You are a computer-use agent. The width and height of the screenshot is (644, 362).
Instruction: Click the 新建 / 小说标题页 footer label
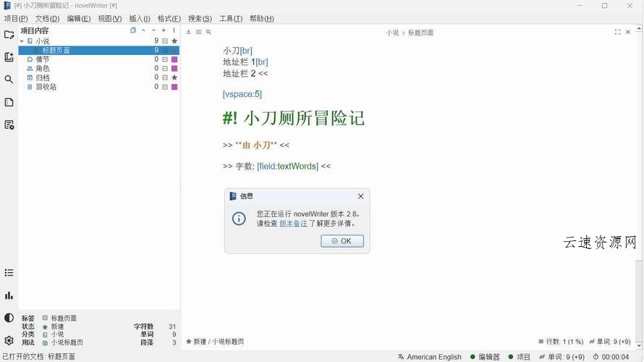point(215,342)
